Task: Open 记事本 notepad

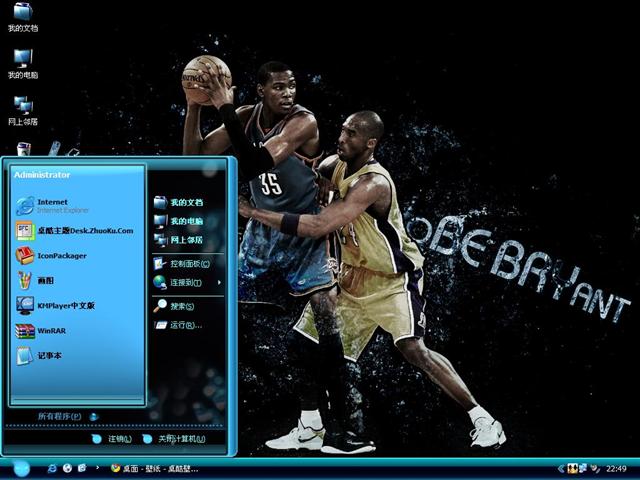Action: click(39, 356)
